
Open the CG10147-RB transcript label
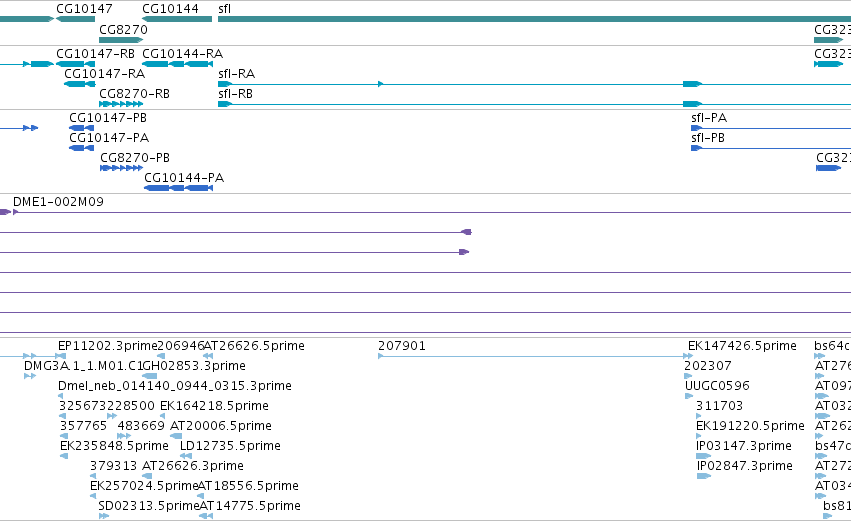(96, 54)
